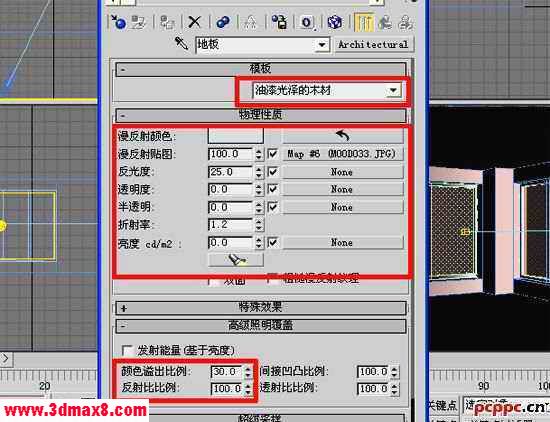The image size is (550, 422).
Task: Toggle the 双面 checkbox
Action: [x=214, y=281]
